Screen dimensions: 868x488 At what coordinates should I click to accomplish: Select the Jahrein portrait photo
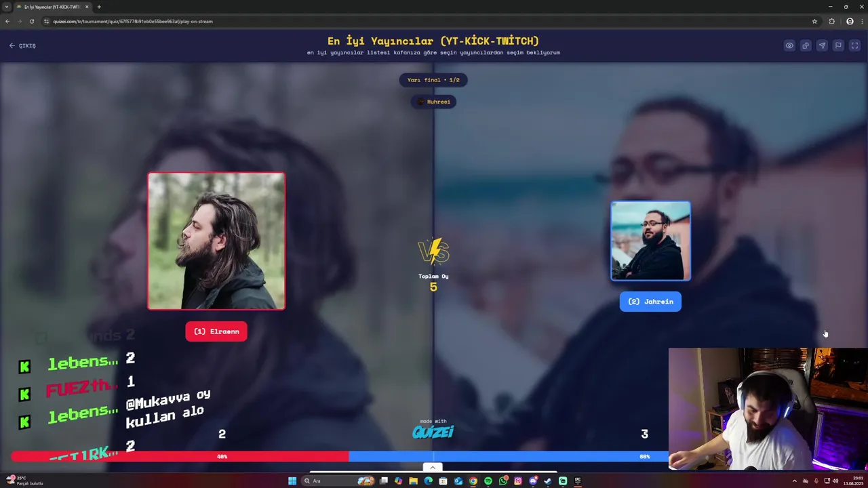pyautogui.click(x=650, y=241)
